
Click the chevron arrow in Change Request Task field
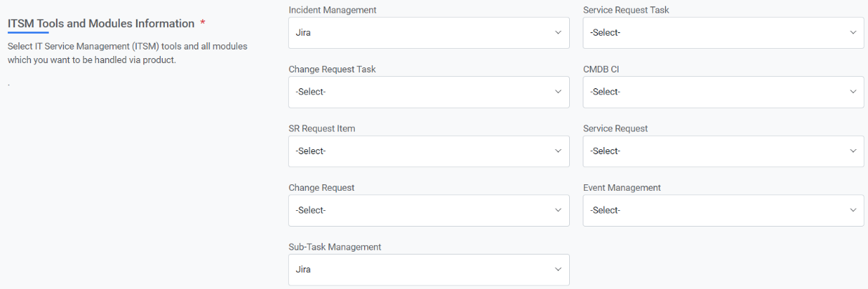558,93
